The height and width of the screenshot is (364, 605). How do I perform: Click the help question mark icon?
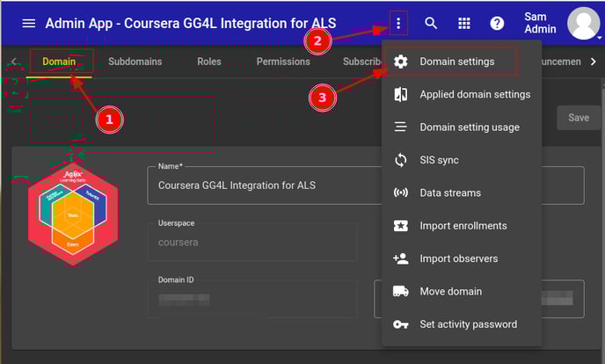pos(497,24)
